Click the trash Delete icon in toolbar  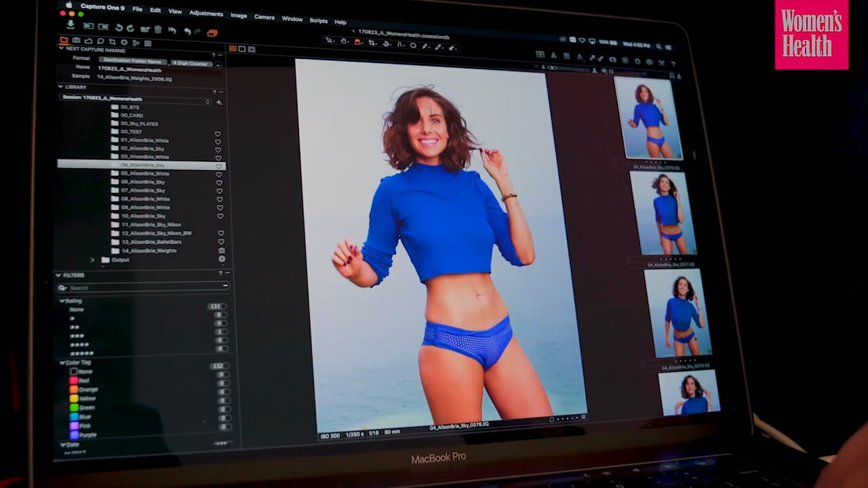(158, 29)
